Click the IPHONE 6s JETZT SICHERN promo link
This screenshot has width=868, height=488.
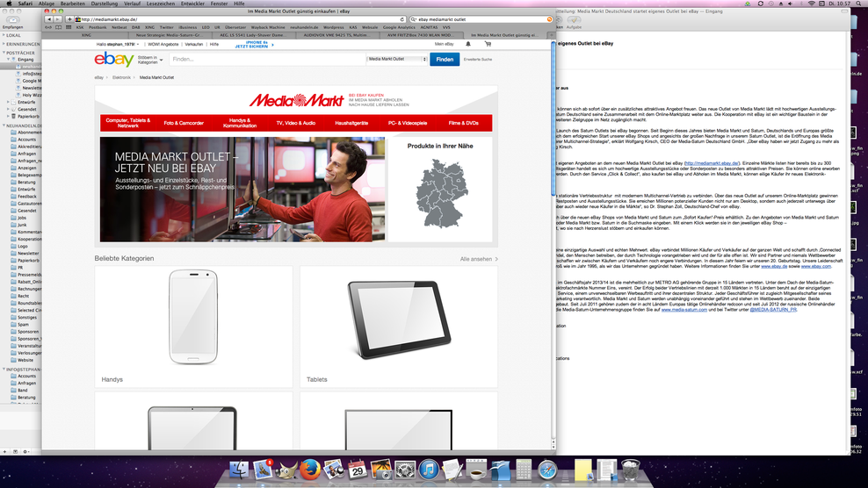click(x=253, y=44)
